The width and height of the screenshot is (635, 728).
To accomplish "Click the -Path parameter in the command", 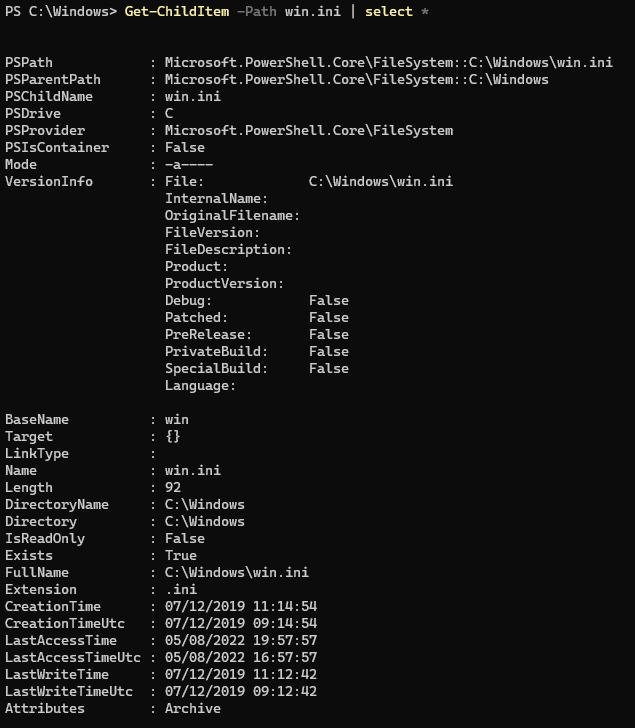I will click(257, 12).
